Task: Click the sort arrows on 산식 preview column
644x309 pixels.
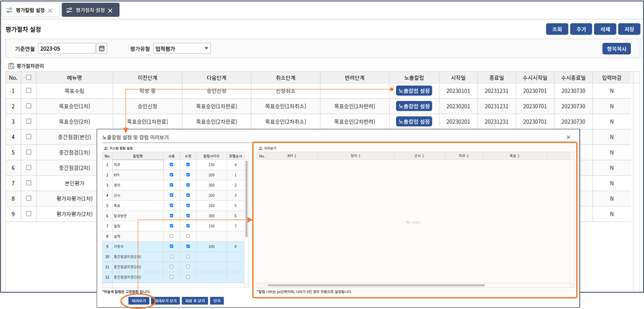Action: point(423,156)
